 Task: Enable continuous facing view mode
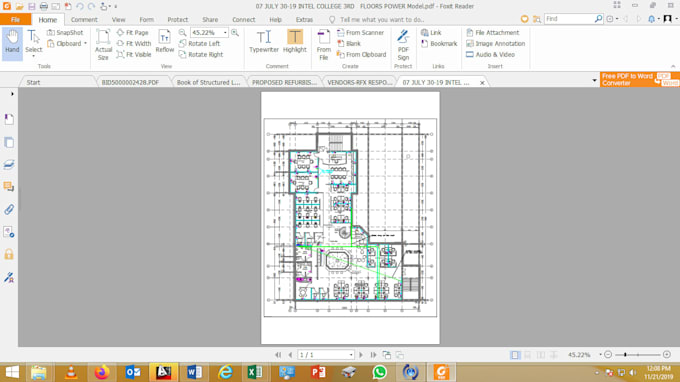tap(554, 355)
